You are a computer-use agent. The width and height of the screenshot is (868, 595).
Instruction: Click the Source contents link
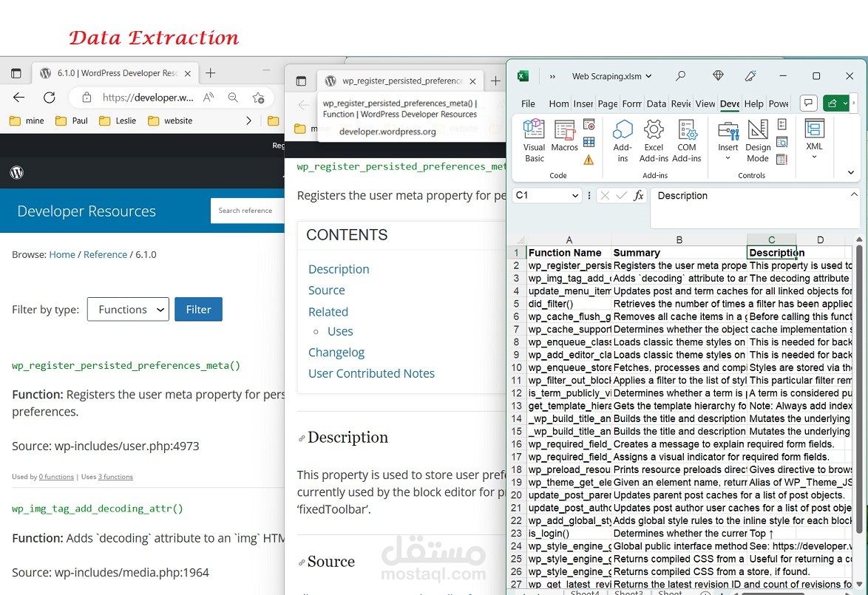point(327,290)
